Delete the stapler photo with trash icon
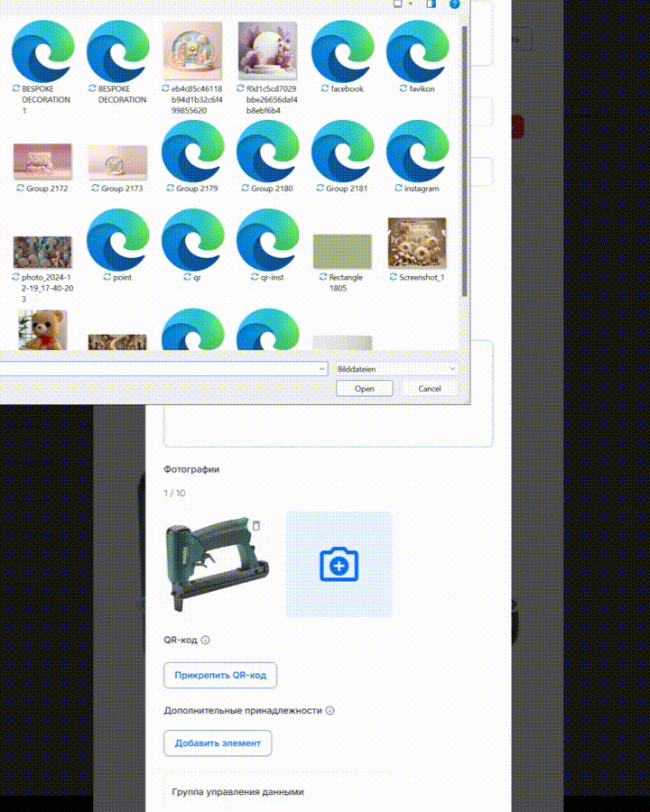The image size is (650, 812). point(256,526)
